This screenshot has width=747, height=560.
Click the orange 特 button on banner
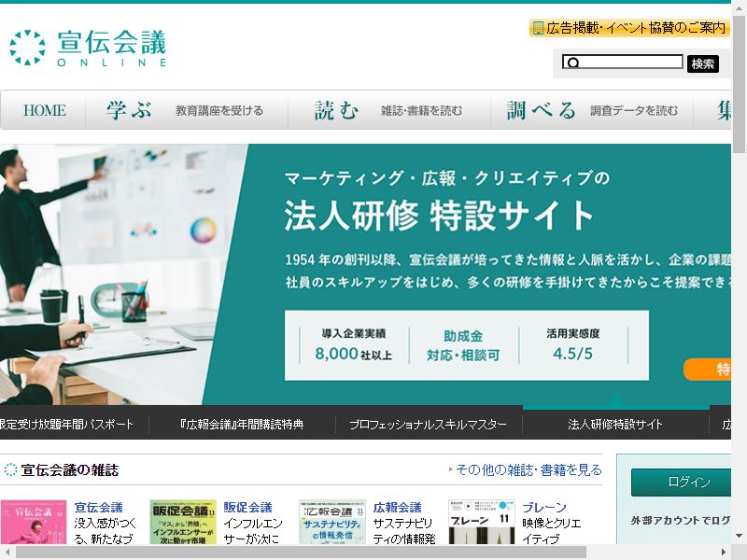click(708, 369)
